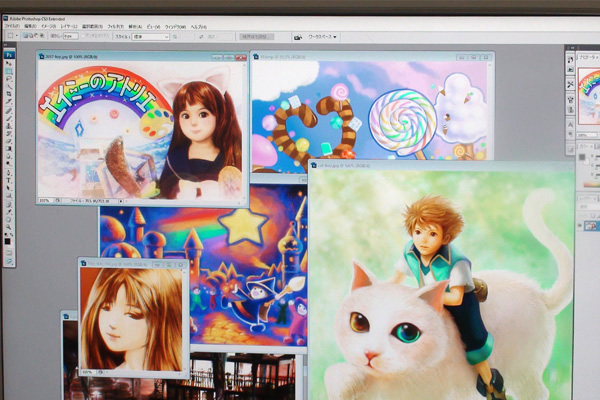Select the Horizontal Type tool
Screen dimensions: 600x400
click(x=9, y=180)
